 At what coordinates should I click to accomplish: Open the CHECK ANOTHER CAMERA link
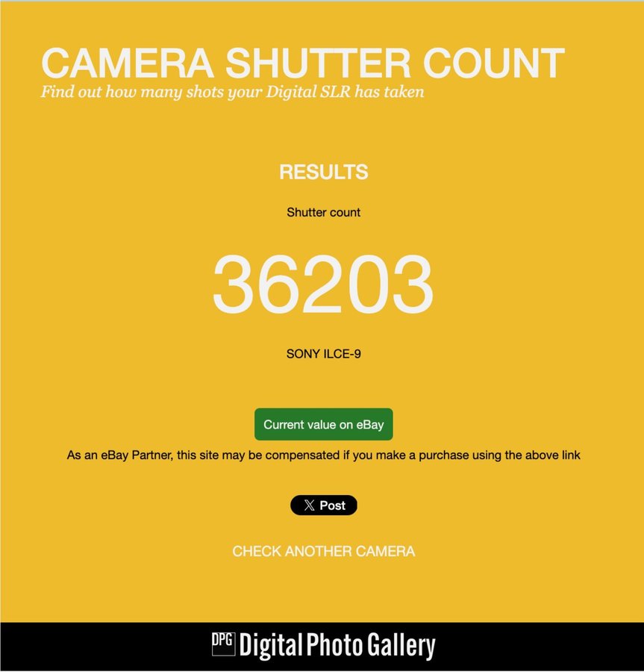click(323, 551)
